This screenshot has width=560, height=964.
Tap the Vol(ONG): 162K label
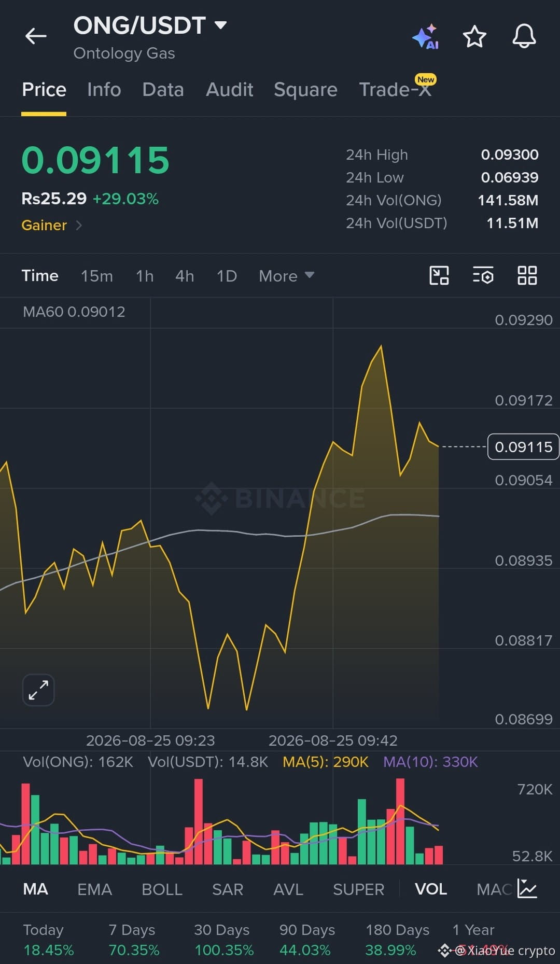[78, 762]
